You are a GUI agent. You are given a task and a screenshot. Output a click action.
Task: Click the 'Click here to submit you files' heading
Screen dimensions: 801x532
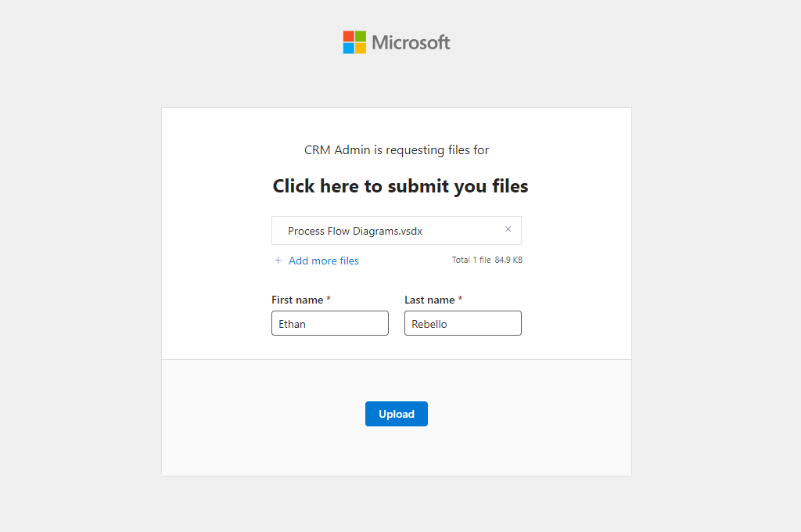[x=400, y=186]
